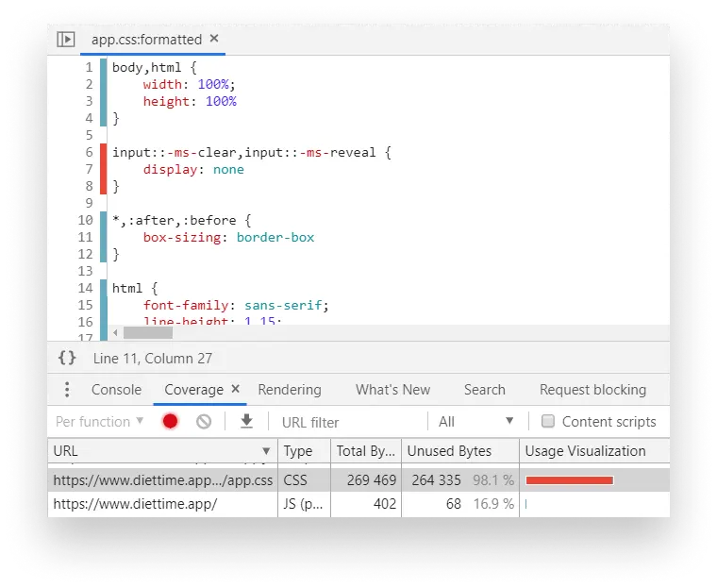Stop coverage recording with red button
The height and width of the screenshot is (588, 717).
[170, 422]
